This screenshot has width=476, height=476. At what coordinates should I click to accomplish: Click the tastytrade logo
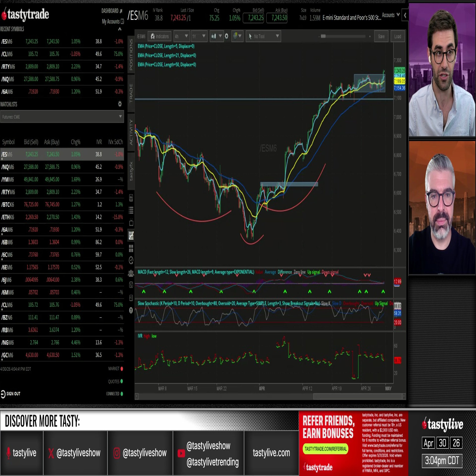click(25, 15)
